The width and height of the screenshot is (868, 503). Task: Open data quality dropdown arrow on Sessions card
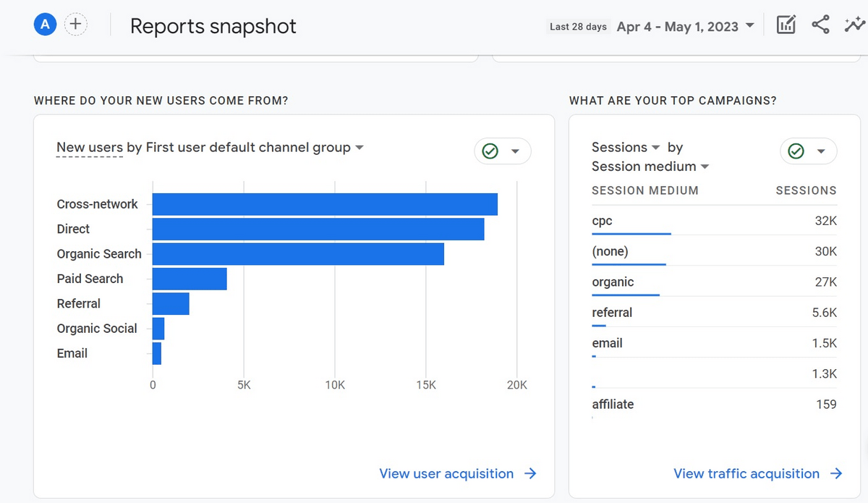822,151
